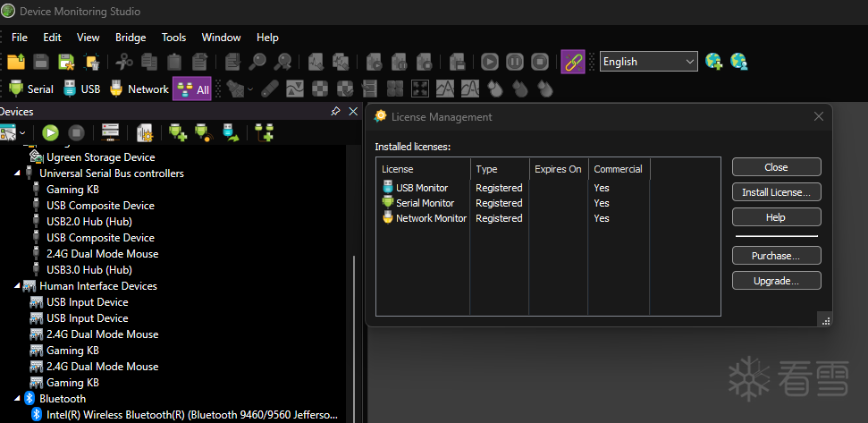The image size is (868, 423).
Task: Click the Paste clipboard icon
Action: click(x=174, y=62)
